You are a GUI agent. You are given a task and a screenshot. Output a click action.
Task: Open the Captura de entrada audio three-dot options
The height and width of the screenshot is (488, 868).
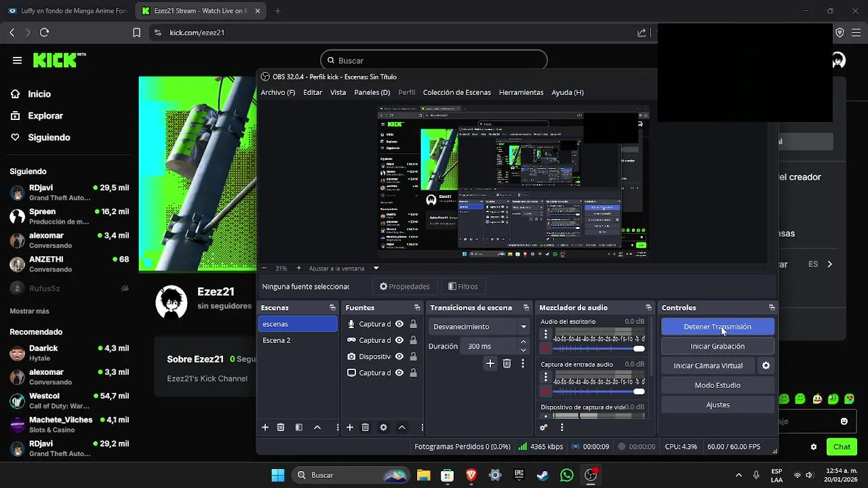pos(545,377)
